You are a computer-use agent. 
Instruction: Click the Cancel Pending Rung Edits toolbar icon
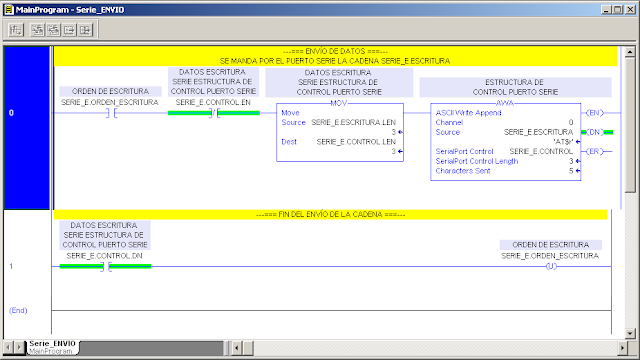coord(53,30)
